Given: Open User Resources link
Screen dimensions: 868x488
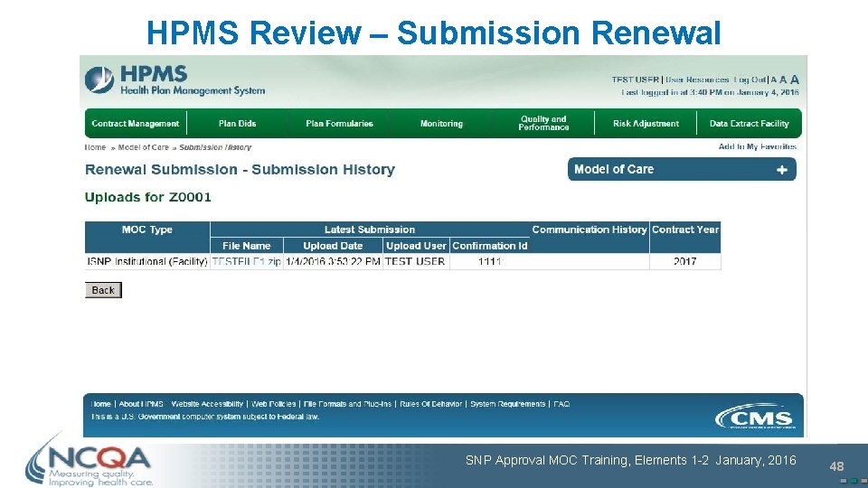Looking at the screenshot, I should pyautogui.click(x=697, y=80).
